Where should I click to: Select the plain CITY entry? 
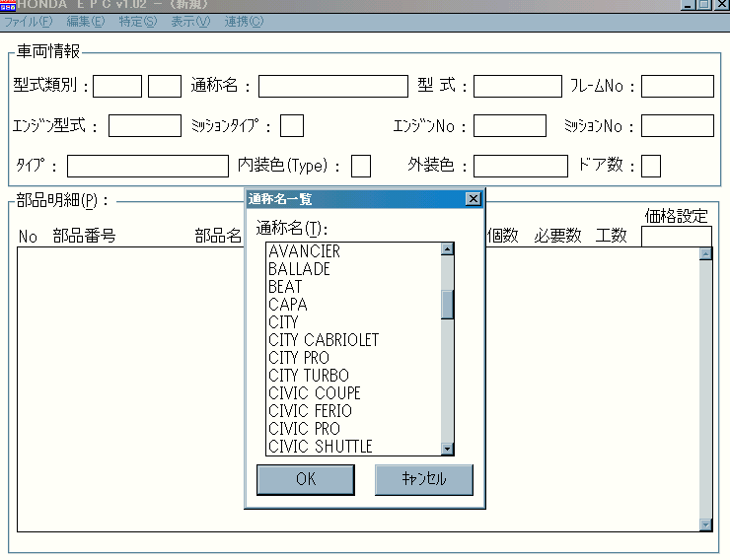click(354, 322)
